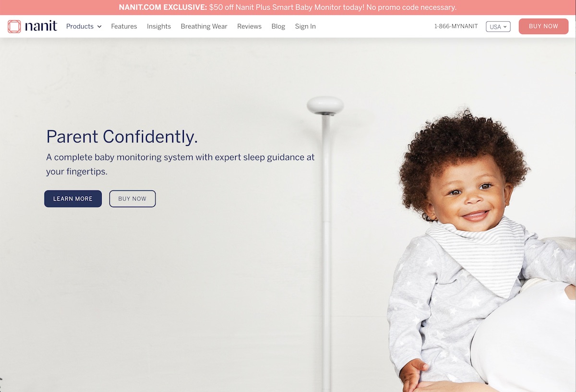The width and height of the screenshot is (576, 392).
Task: Click the Parent Confidently headline
Action: (122, 137)
